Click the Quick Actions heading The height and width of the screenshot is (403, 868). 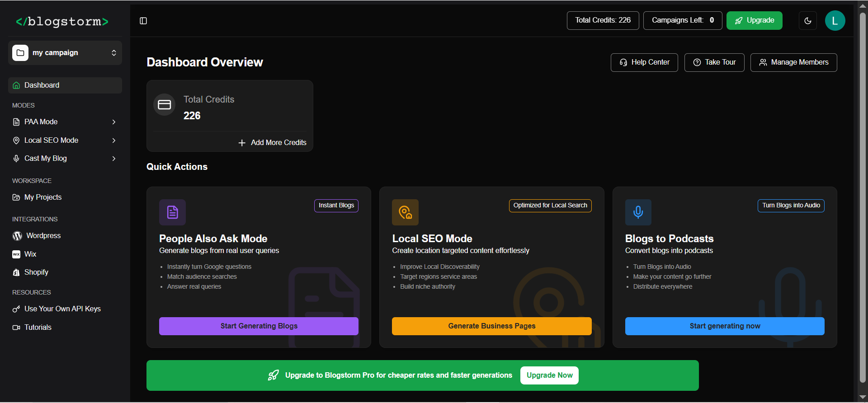(x=177, y=167)
